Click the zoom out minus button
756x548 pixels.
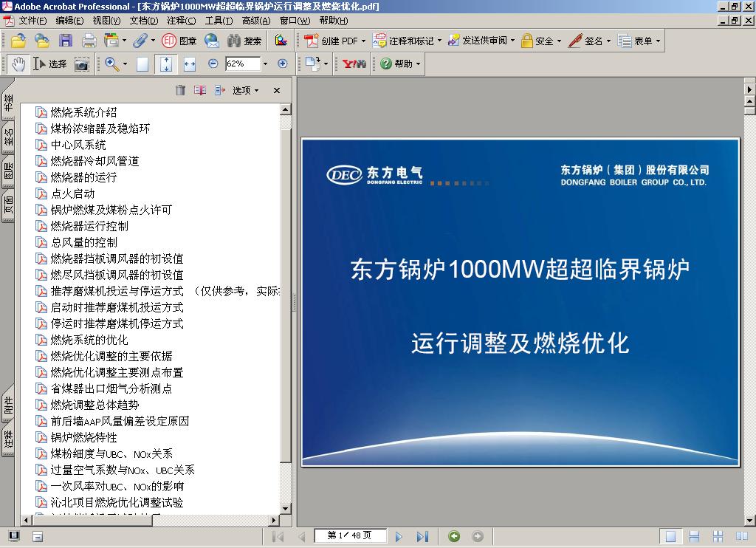[213, 64]
